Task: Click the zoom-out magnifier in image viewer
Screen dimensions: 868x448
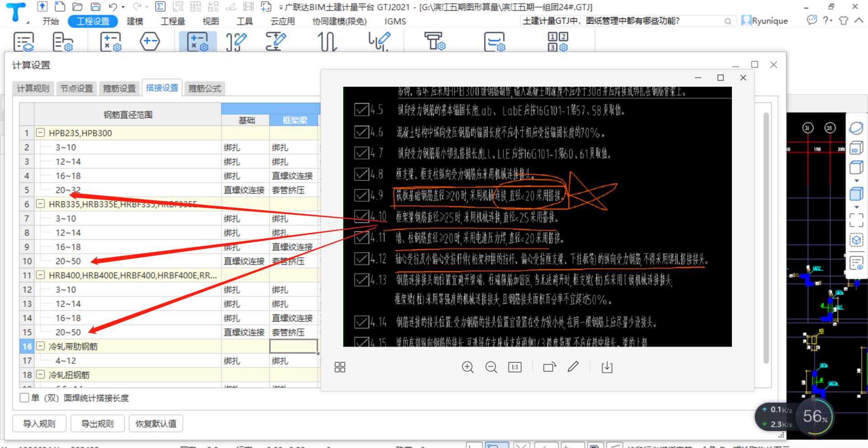Action: 491,367
